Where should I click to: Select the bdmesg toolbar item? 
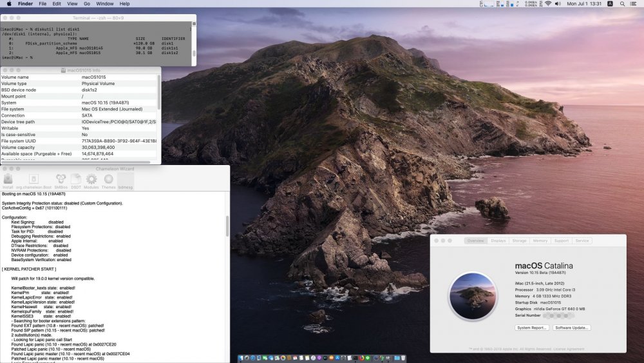pyautogui.click(x=126, y=181)
